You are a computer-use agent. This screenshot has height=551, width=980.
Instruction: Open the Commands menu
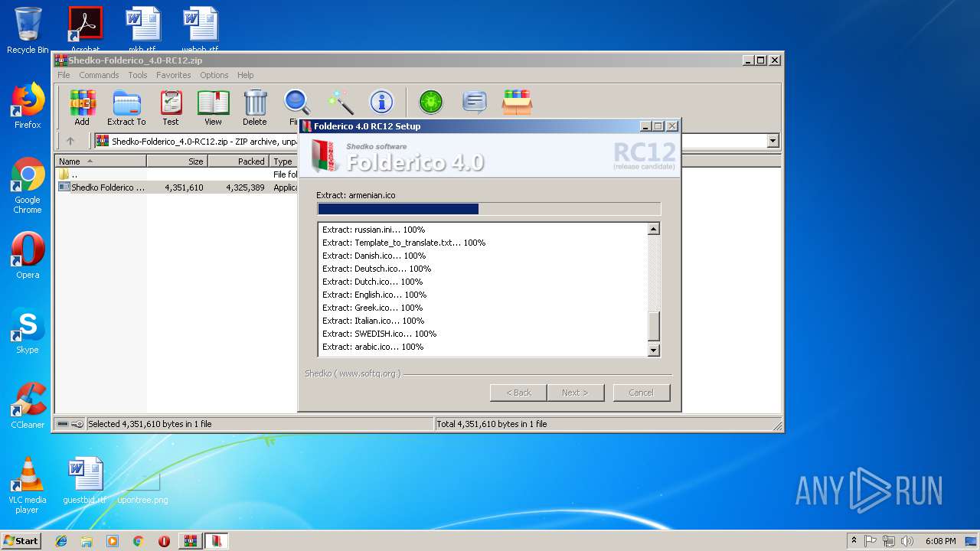pos(99,75)
